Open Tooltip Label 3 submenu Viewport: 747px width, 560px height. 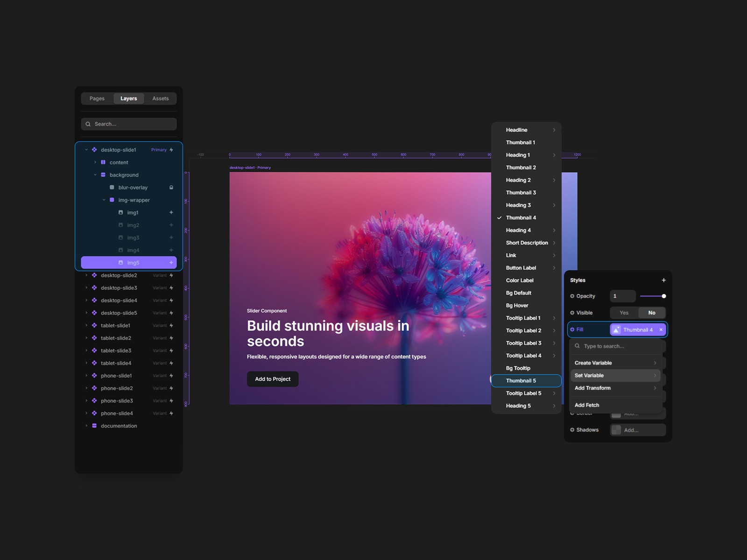526,343
